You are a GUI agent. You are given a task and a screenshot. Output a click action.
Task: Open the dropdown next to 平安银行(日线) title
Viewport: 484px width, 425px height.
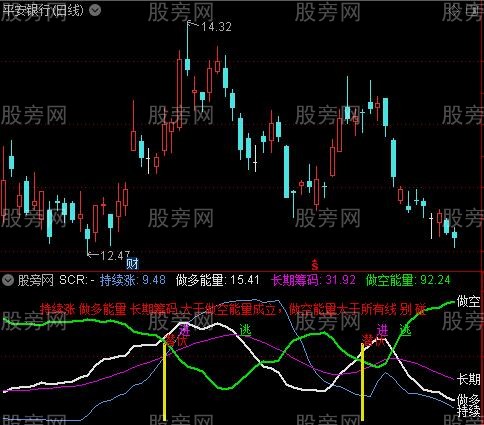click(x=95, y=11)
